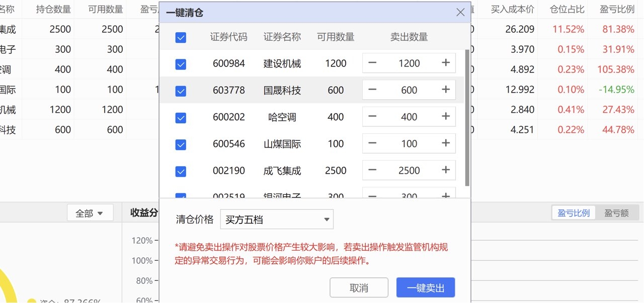Click 证券代码 header in dialog

click(229, 37)
